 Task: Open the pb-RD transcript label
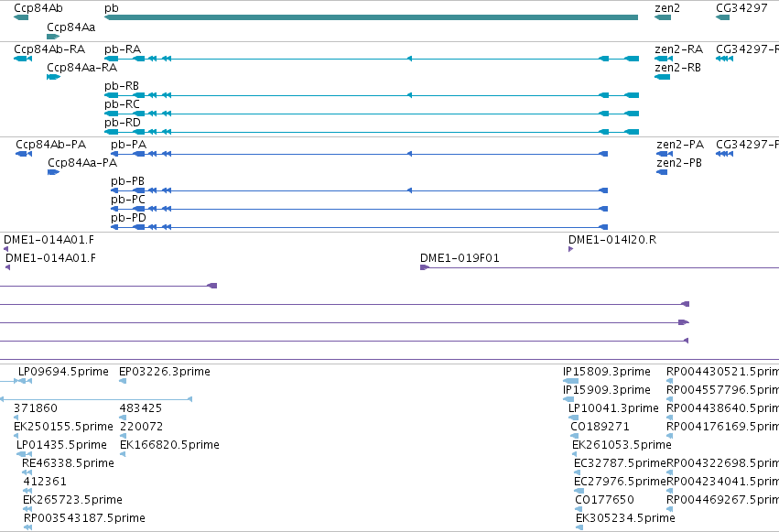[x=123, y=123]
